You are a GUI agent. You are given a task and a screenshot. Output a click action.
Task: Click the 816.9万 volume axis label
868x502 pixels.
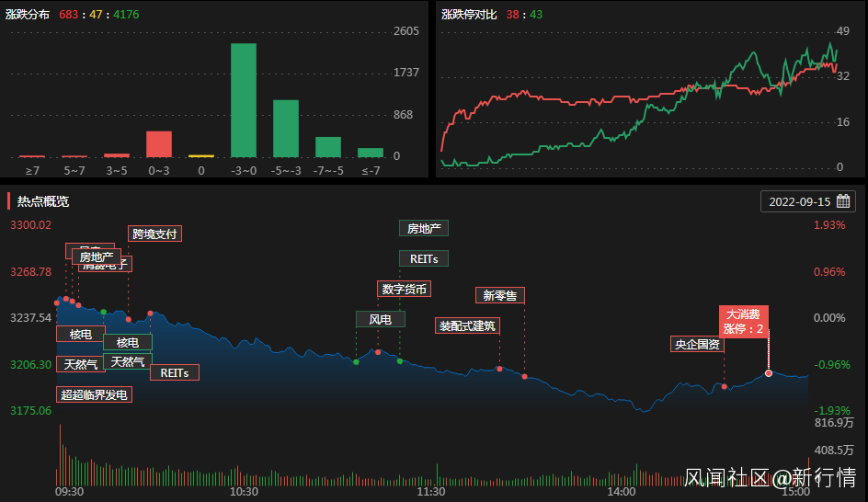coord(834,423)
